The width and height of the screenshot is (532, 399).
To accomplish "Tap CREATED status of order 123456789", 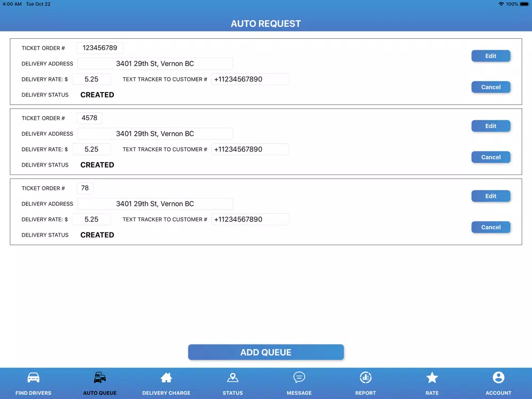I will click(x=97, y=95).
